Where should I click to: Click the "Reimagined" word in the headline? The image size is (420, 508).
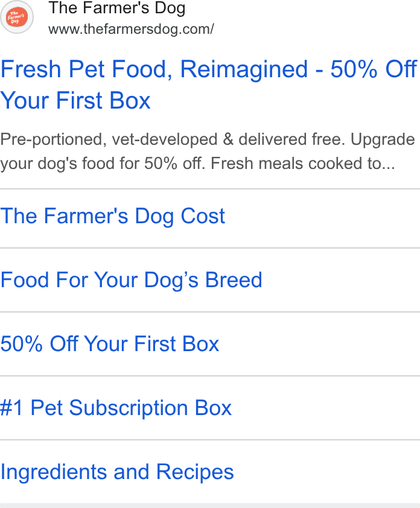pos(244,69)
